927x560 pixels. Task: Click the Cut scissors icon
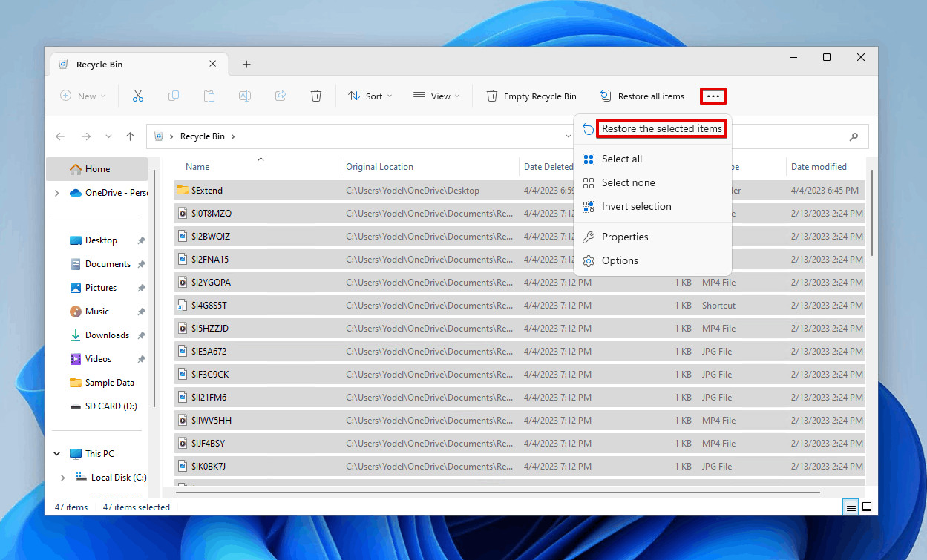(x=137, y=96)
